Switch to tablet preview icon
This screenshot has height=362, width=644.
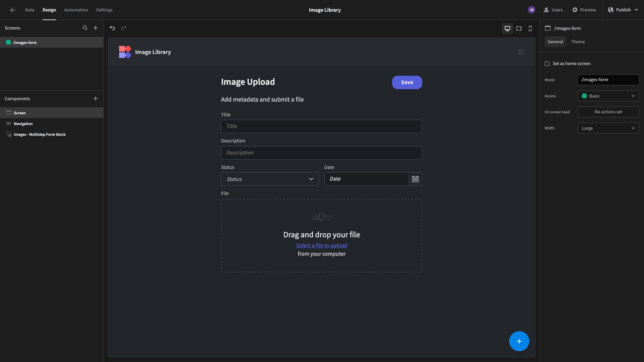click(519, 28)
